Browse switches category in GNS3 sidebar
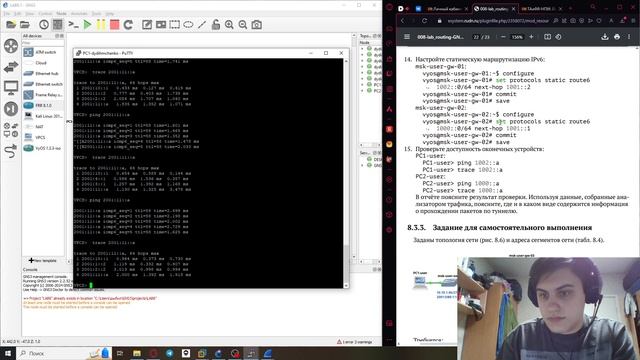Viewport: 640px width, 360px height. tap(11, 67)
